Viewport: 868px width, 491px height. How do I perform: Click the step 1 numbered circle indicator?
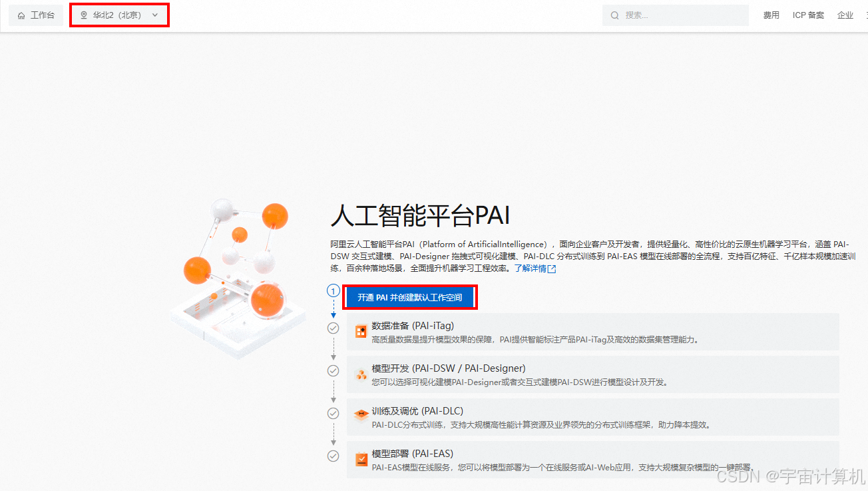(333, 290)
